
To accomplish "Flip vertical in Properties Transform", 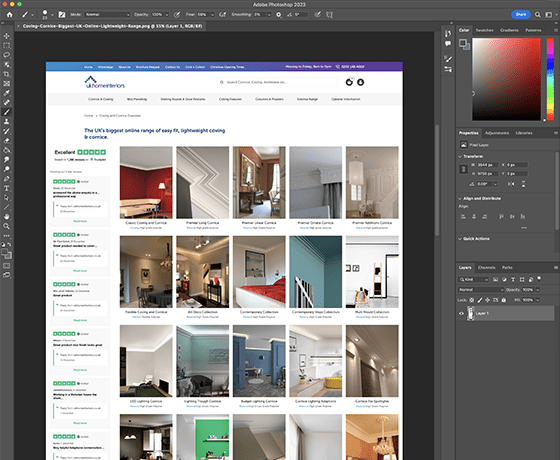I will 523,184.
